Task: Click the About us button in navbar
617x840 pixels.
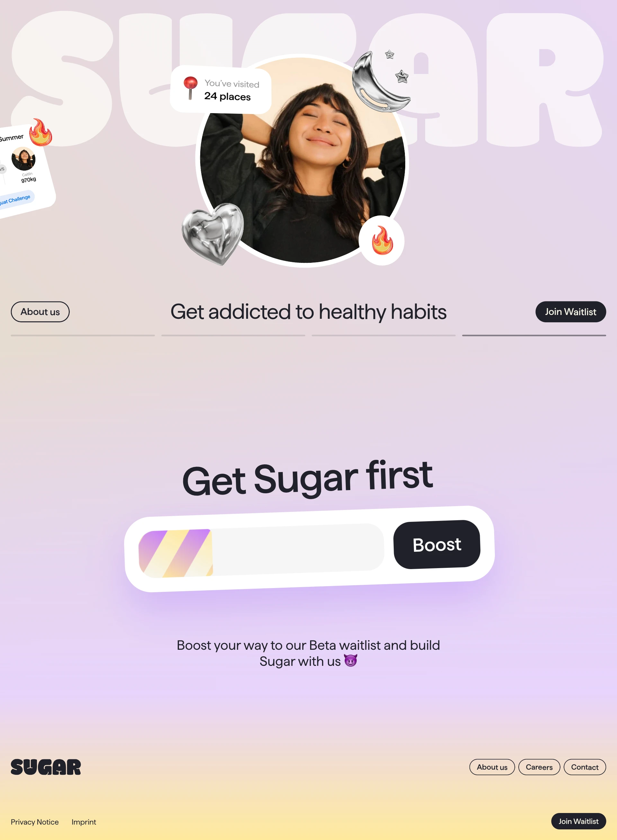Action: [40, 311]
